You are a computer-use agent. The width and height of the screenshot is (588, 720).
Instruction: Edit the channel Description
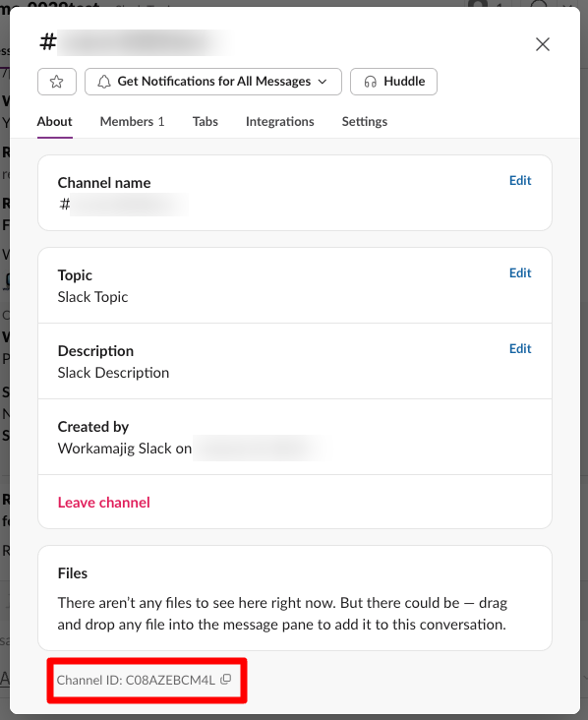[x=520, y=348]
